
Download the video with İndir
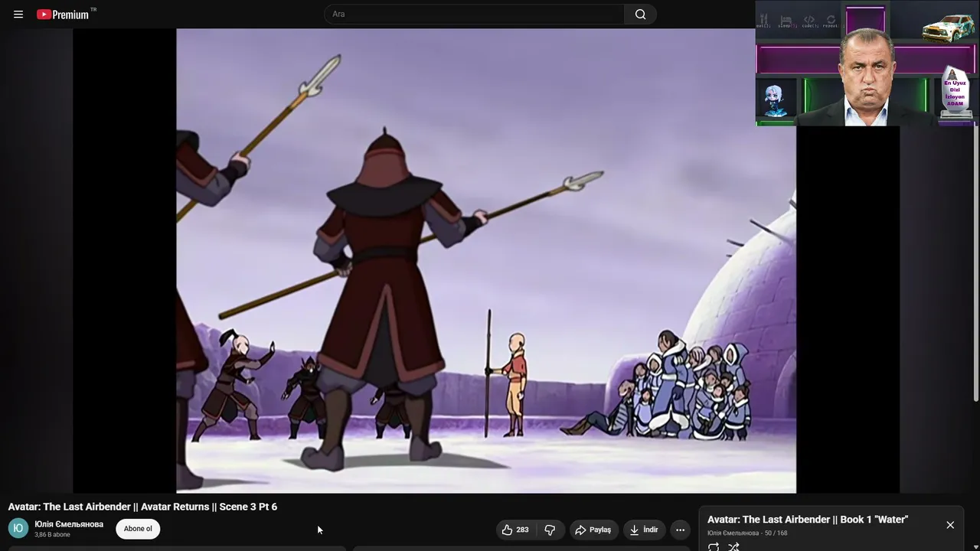pyautogui.click(x=644, y=530)
